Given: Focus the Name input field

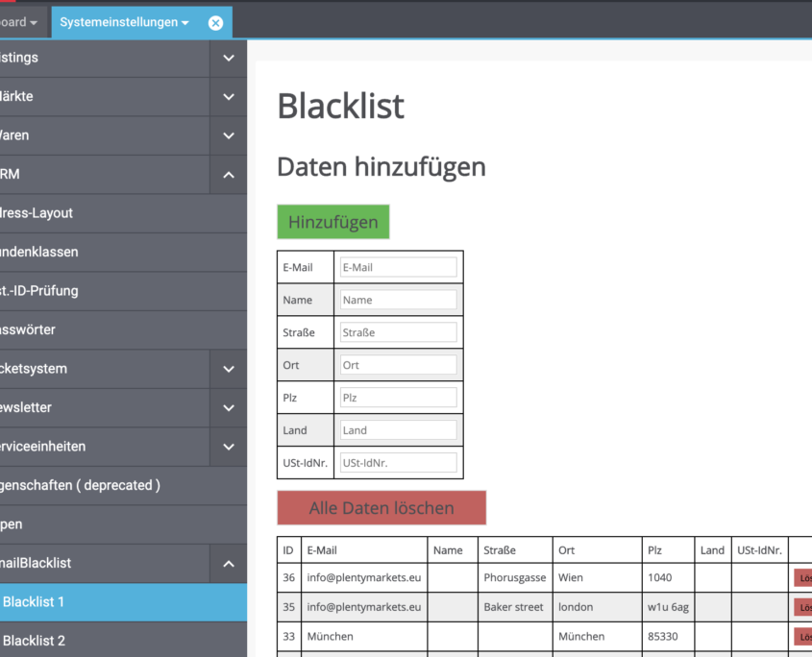Looking at the screenshot, I should click(398, 300).
